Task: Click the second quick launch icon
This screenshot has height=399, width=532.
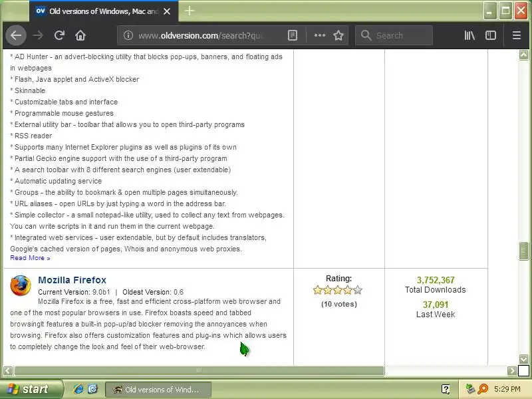Action: pyautogui.click(x=92, y=389)
